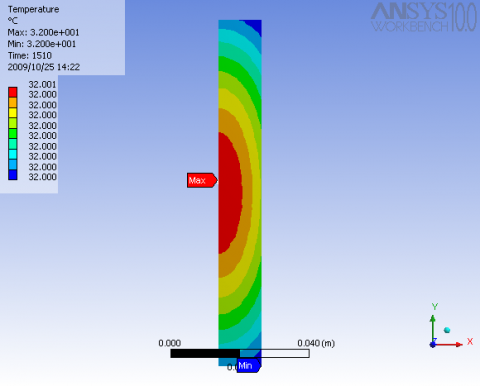This screenshot has height=386, width=480.
Task: Click the blue Min probe label
Action: tap(249, 366)
